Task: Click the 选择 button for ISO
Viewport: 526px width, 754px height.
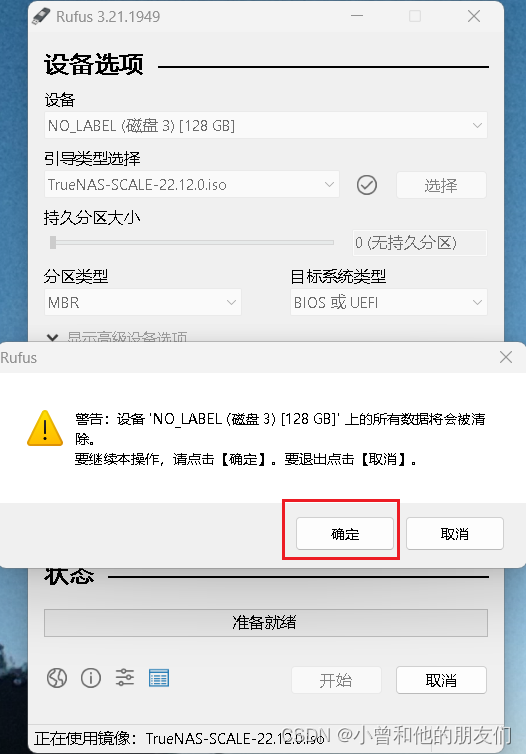Action: coord(441,185)
